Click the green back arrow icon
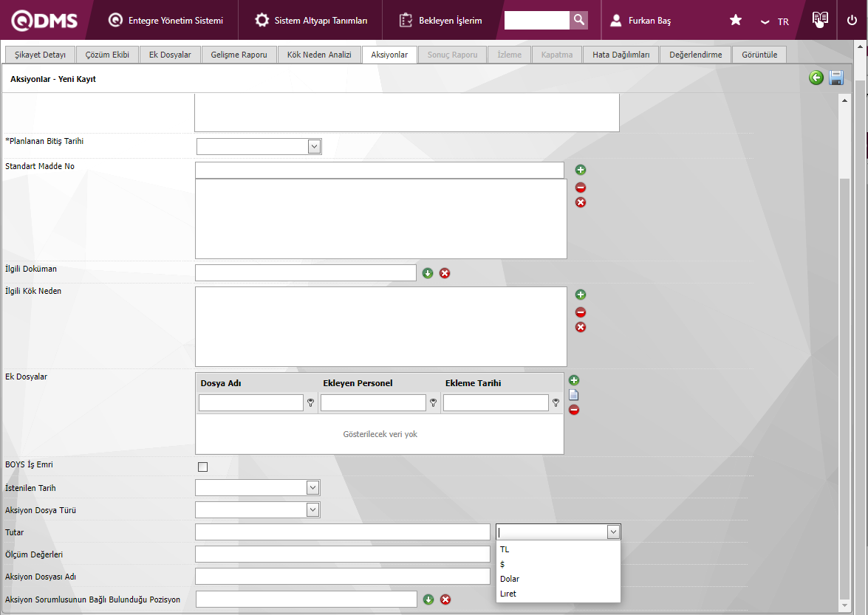The height and width of the screenshot is (615, 868). [x=816, y=78]
